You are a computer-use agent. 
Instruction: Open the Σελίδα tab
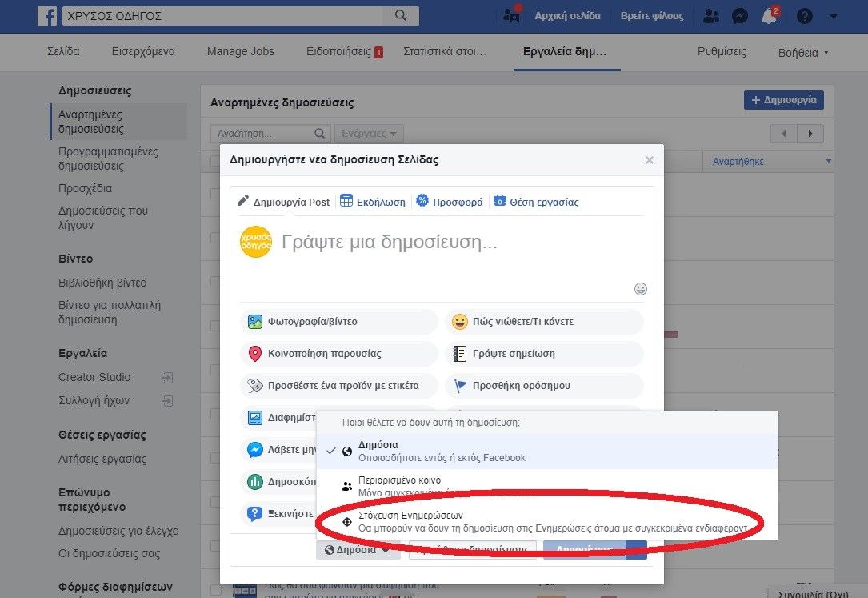pos(63,51)
